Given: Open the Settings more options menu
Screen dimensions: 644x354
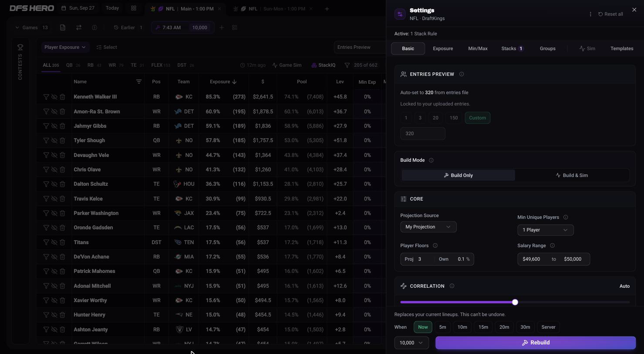Looking at the screenshot, I should [x=590, y=14].
